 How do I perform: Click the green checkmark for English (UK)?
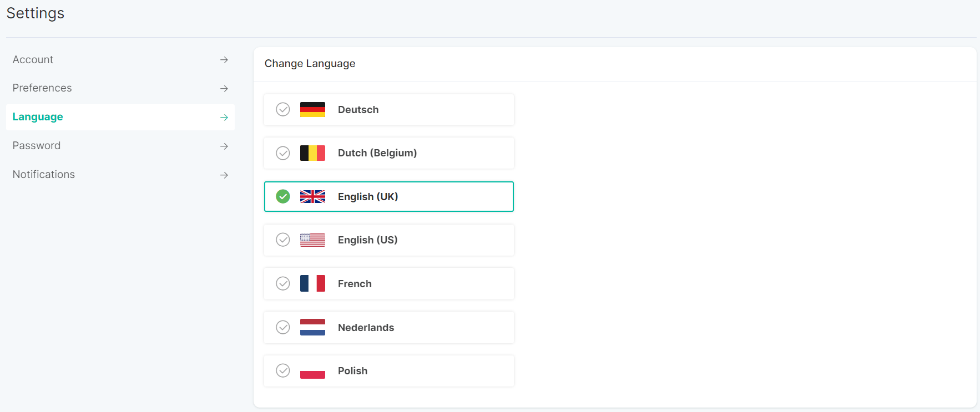pyautogui.click(x=283, y=196)
